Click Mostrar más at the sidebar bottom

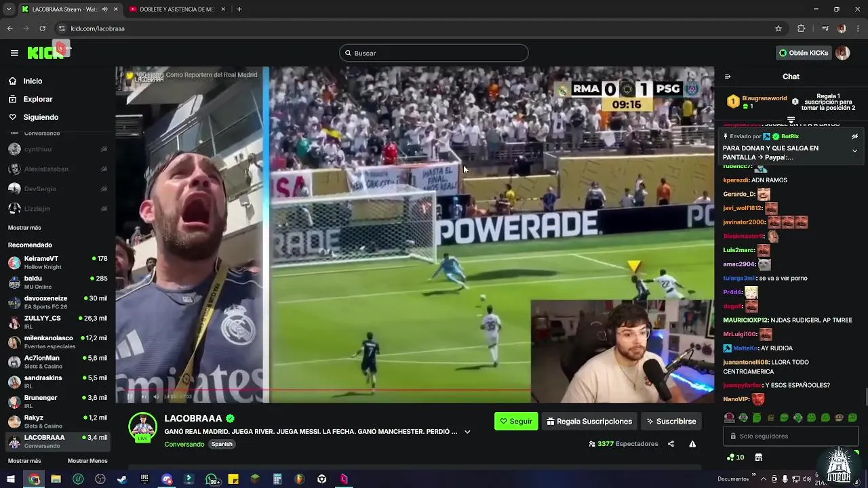[24, 461]
